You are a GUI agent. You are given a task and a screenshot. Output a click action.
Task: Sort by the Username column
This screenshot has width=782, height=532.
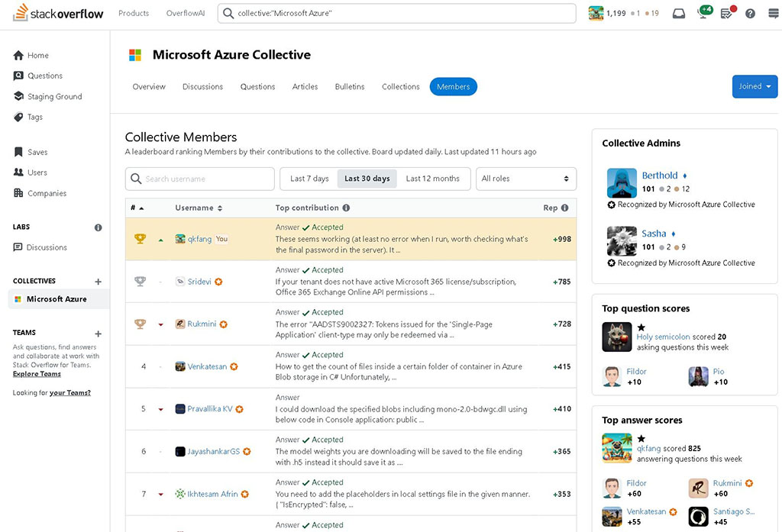tap(199, 208)
